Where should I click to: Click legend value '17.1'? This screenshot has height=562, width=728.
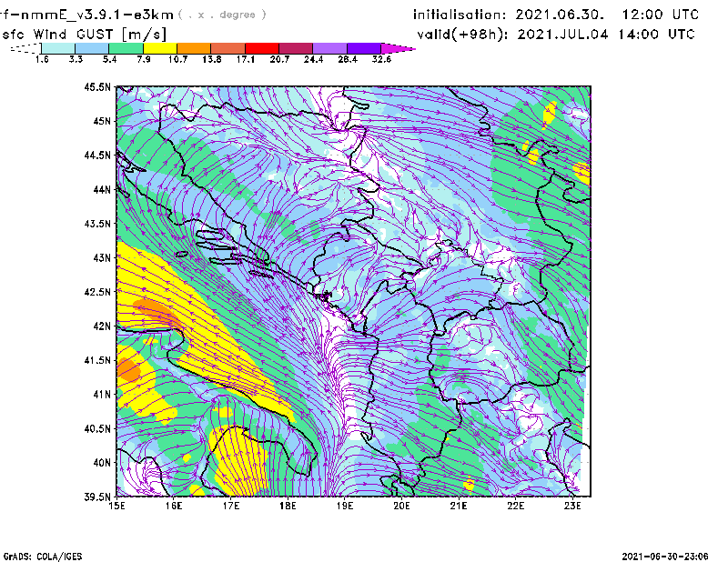pyautogui.click(x=246, y=59)
